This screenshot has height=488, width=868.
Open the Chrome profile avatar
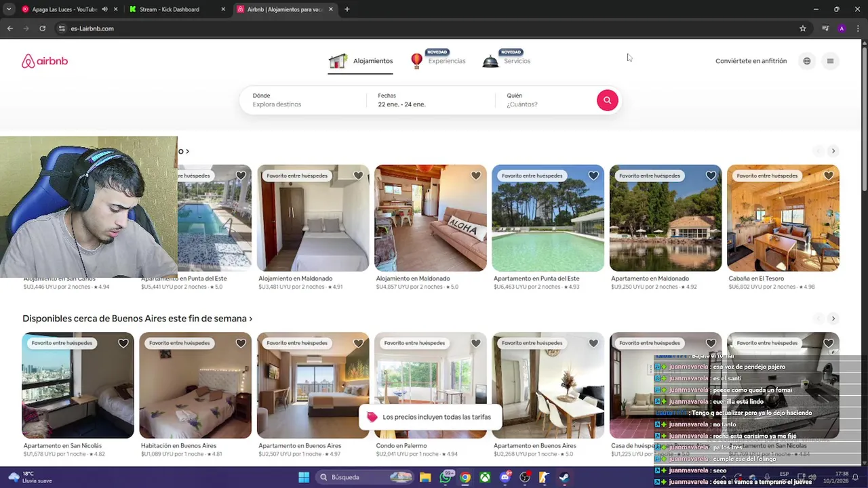coord(842,28)
